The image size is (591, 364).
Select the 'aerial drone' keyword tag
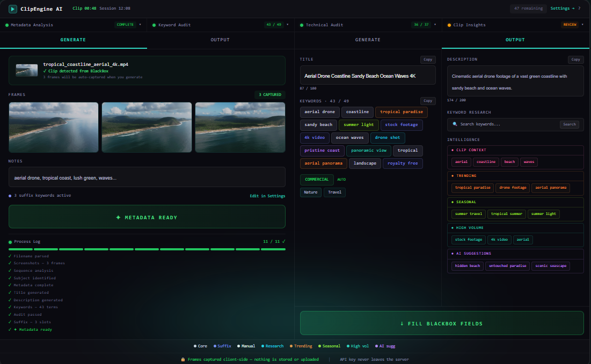click(x=319, y=112)
